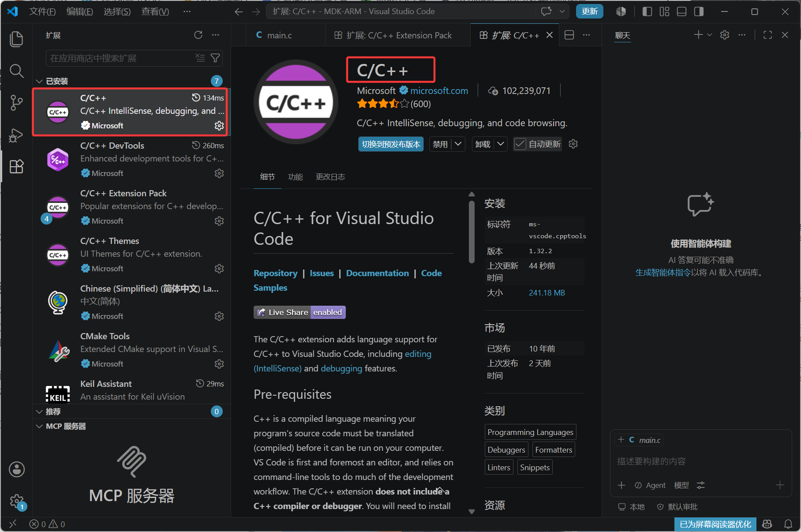Open Source Control view in activity bar

pos(16,102)
